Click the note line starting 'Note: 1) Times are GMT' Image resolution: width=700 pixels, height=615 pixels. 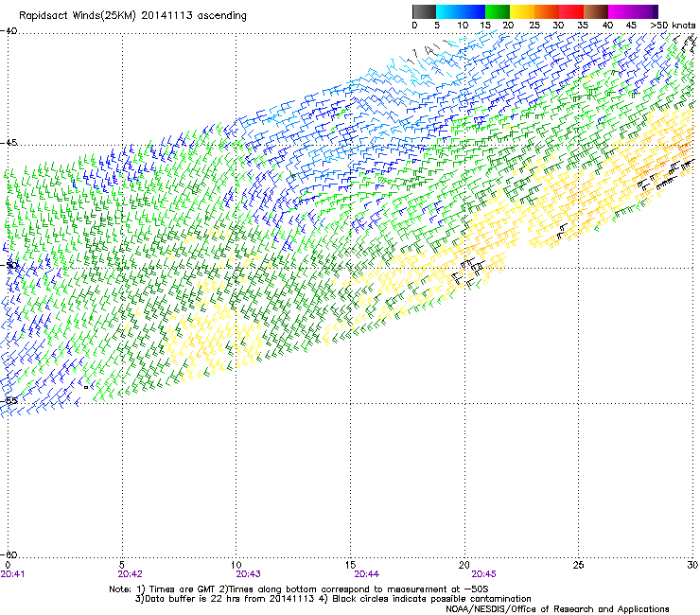[299, 589]
